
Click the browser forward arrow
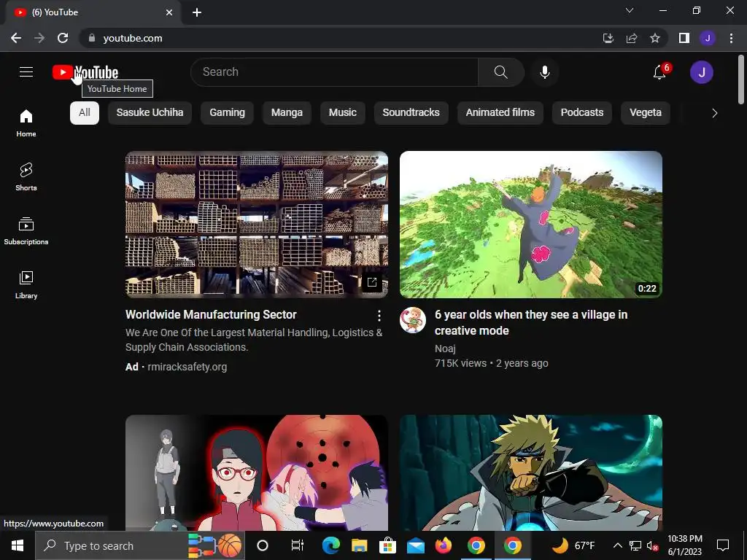point(39,38)
